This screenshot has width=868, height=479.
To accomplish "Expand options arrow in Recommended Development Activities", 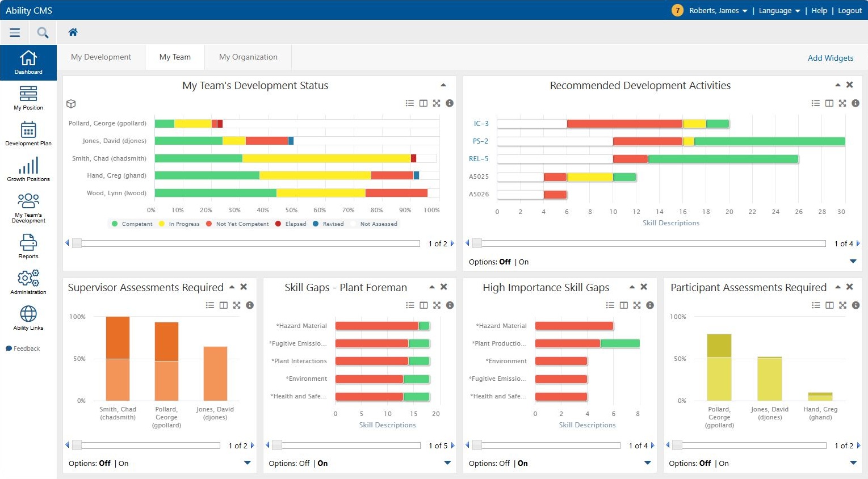I will pos(853,261).
